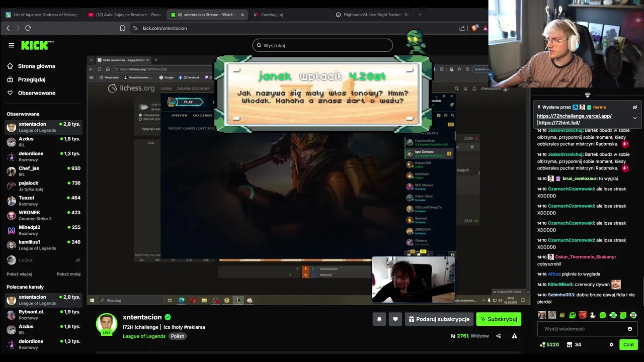
Task: Open delordione in Obserwowane list
Action: pos(44,157)
